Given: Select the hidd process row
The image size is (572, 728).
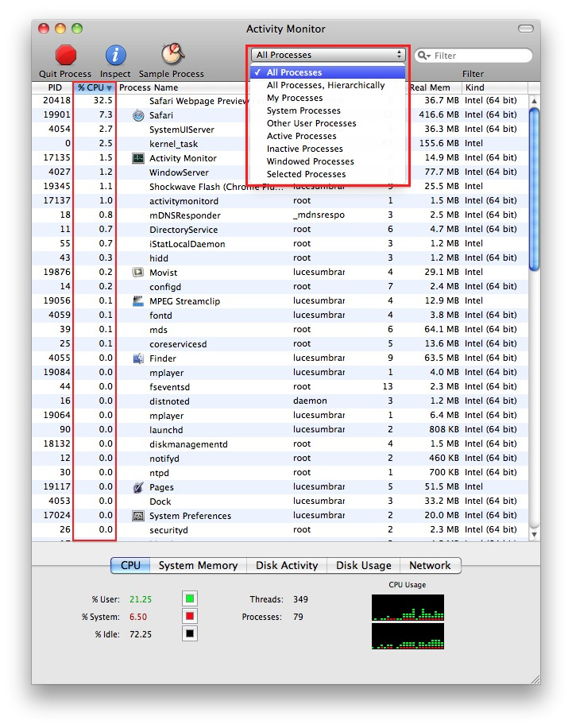Looking at the screenshot, I should point(280,258).
